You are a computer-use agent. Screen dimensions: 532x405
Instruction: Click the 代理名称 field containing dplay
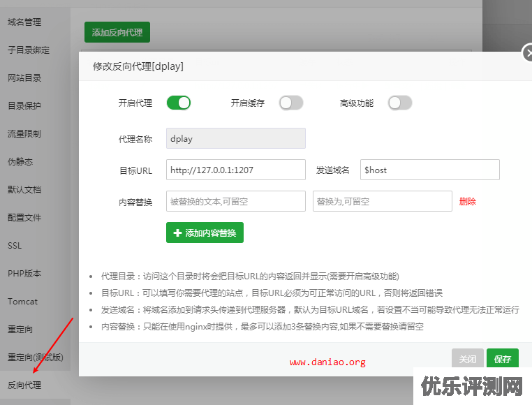236,138
